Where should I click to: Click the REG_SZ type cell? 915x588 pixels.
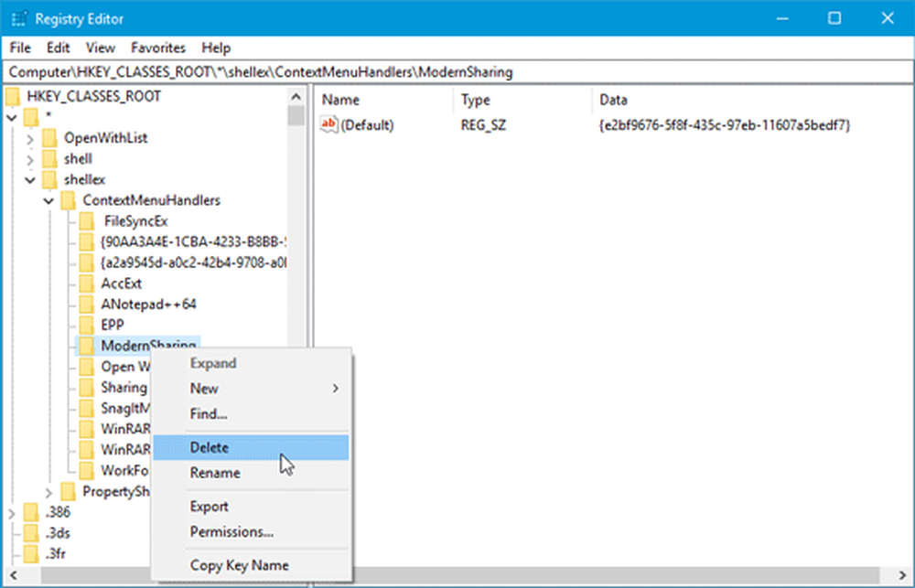(x=483, y=125)
